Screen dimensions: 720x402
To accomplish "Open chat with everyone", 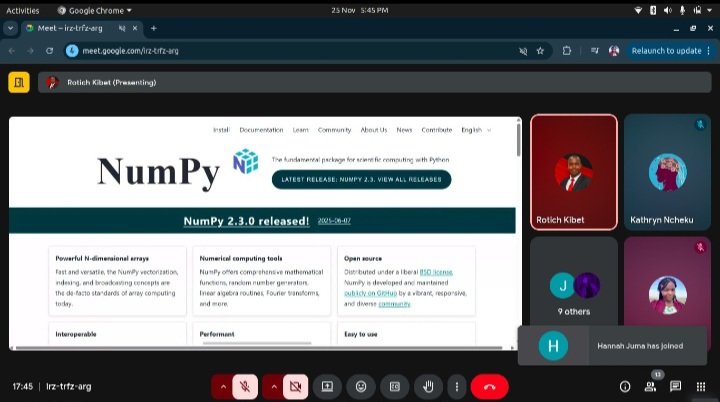I will (x=675, y=386).
